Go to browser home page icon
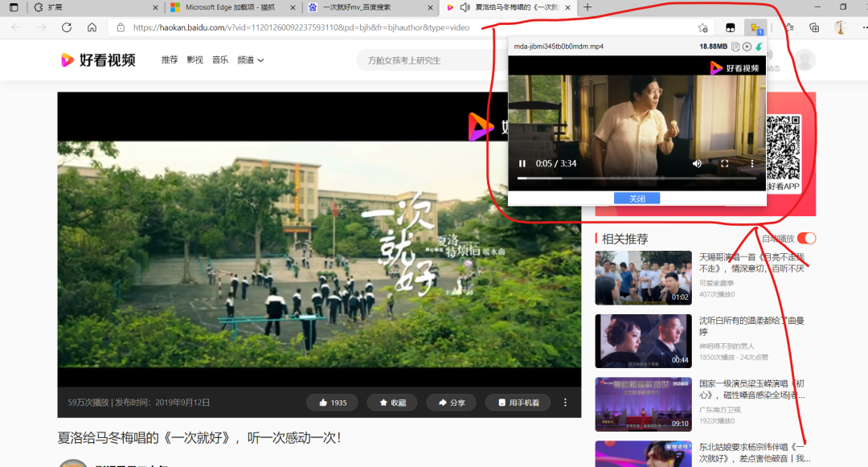868x467 pixels. tap(92, 27)
